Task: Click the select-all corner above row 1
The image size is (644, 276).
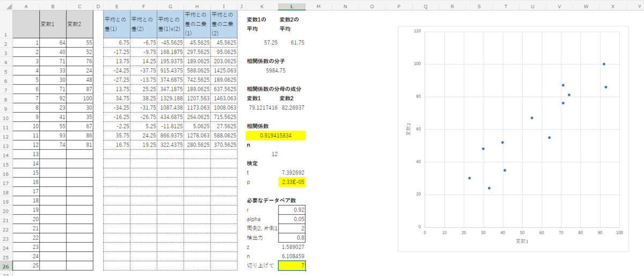Action: (x=6, y=6)
